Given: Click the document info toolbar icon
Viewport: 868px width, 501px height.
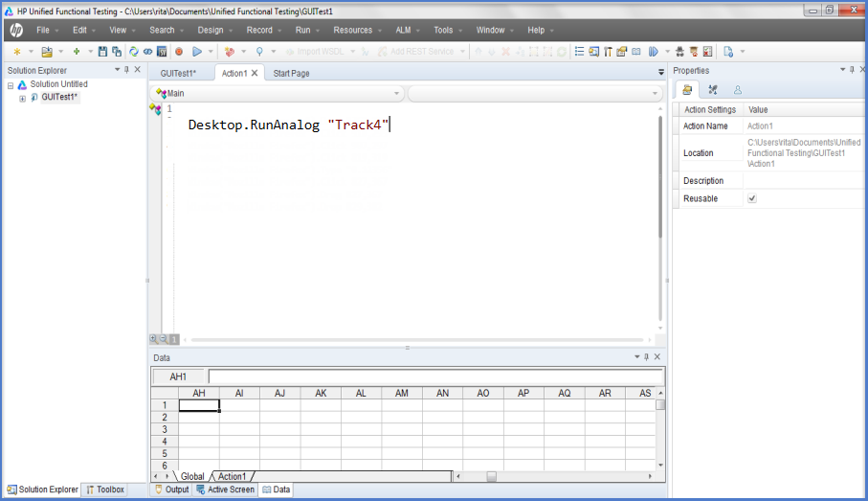Looking at the screenshot, I should 728,52.
